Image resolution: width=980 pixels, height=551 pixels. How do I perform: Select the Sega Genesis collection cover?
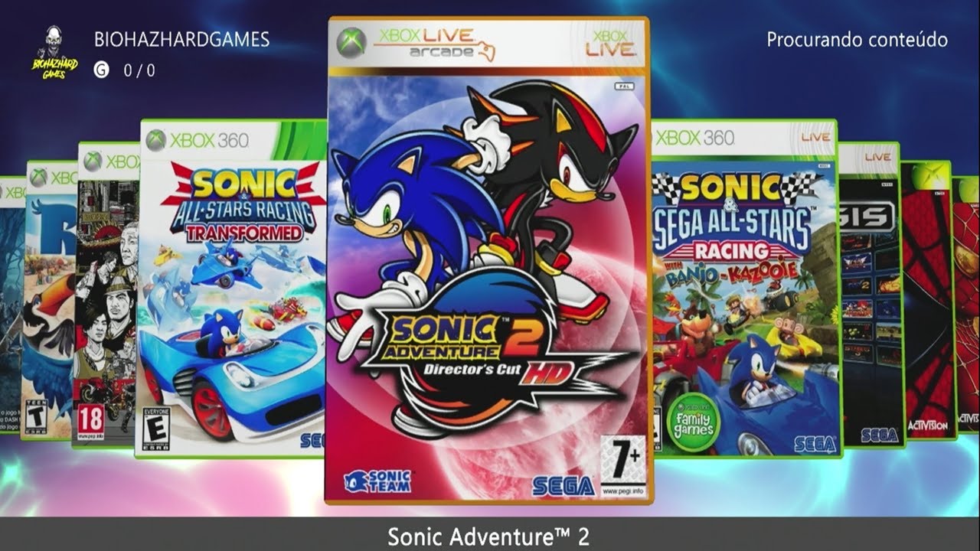point(870,295)
